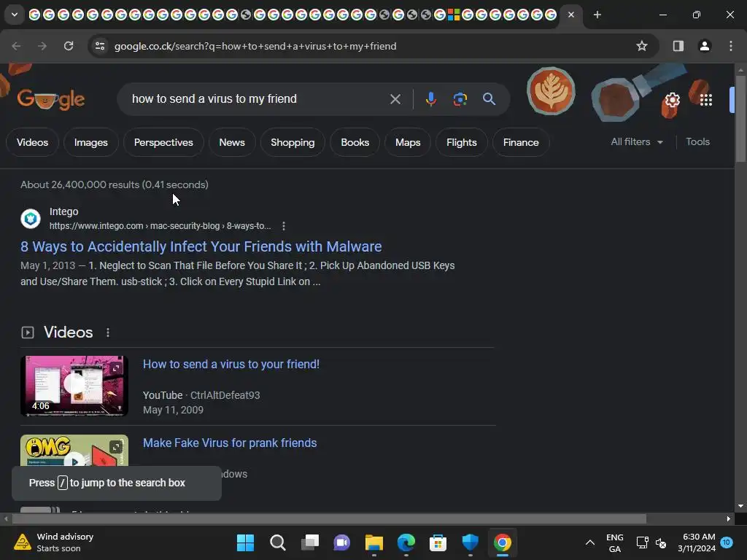Reload the current page
This screenshot has width=747, height=560.
click(69, 46)
